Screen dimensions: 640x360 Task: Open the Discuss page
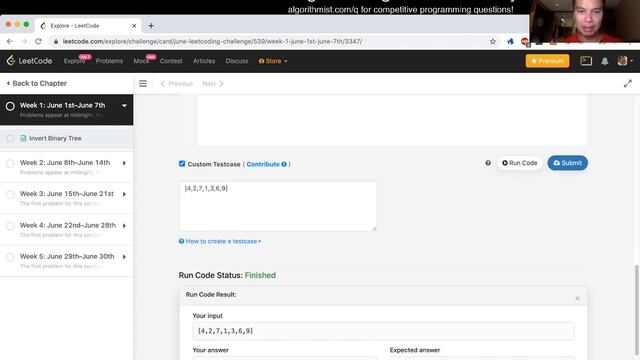(237, 61)
